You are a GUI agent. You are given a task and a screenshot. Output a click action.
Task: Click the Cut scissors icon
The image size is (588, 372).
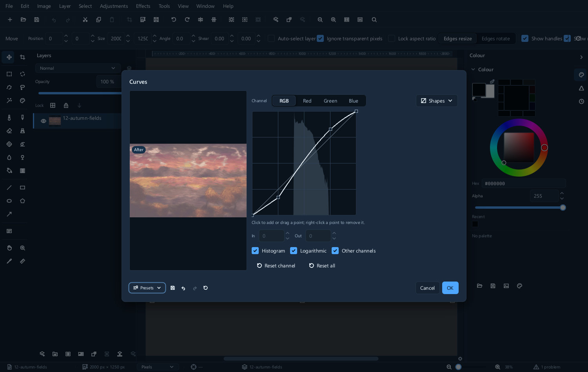tap(85, 20)
